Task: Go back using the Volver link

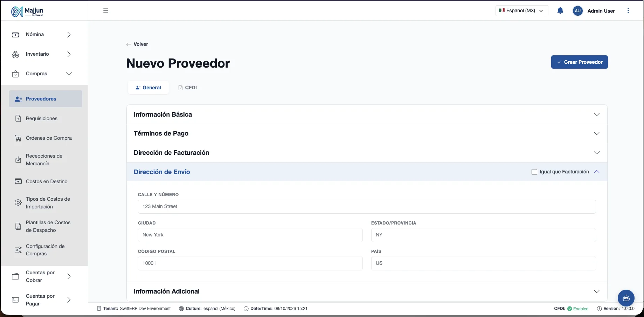Action: pos(137,44)
